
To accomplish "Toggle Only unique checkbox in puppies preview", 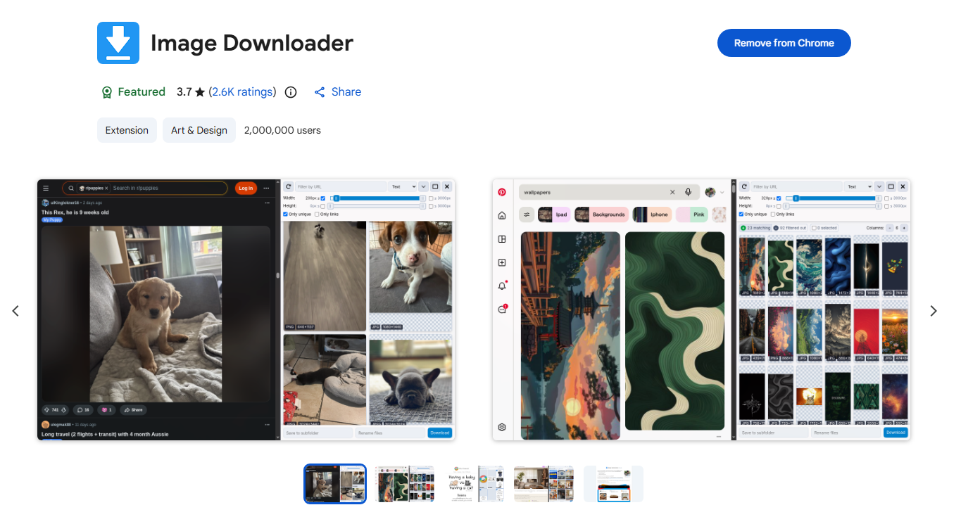I will click(x=285, y=214).
